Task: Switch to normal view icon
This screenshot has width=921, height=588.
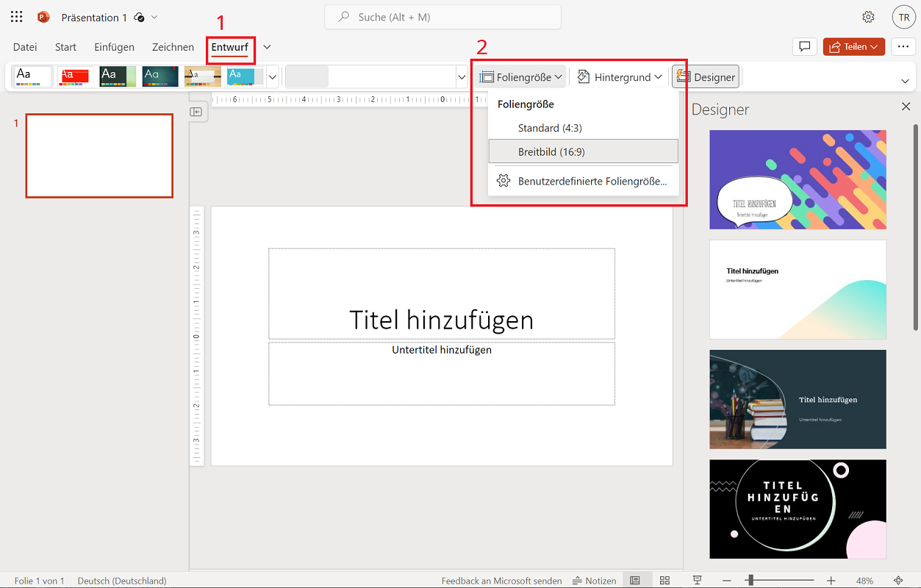Action: click(636, 581)
